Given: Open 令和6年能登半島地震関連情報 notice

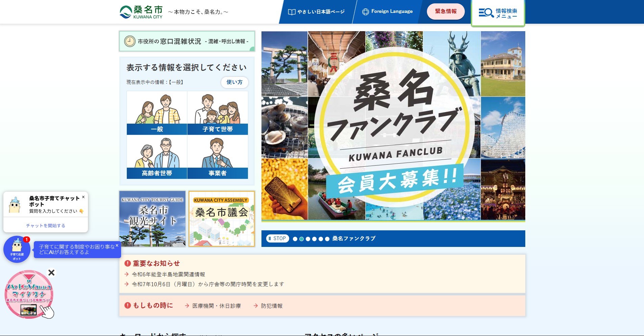Looking at the screenshot, I should (x=168, y=274).
